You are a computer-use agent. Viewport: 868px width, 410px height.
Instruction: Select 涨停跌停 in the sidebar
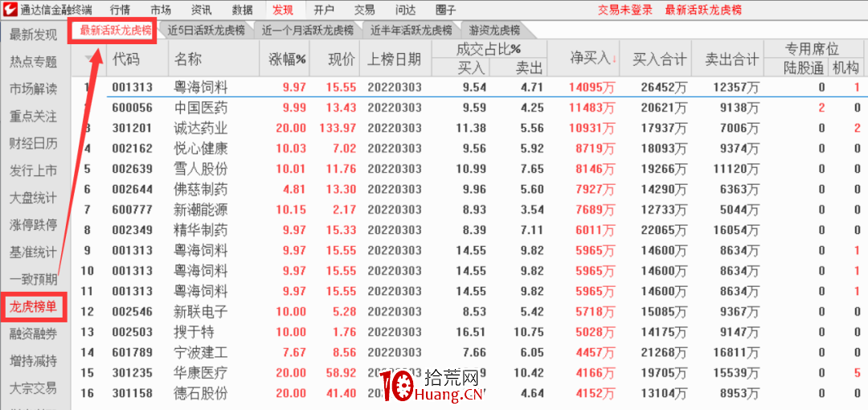[x=33, y=225]
